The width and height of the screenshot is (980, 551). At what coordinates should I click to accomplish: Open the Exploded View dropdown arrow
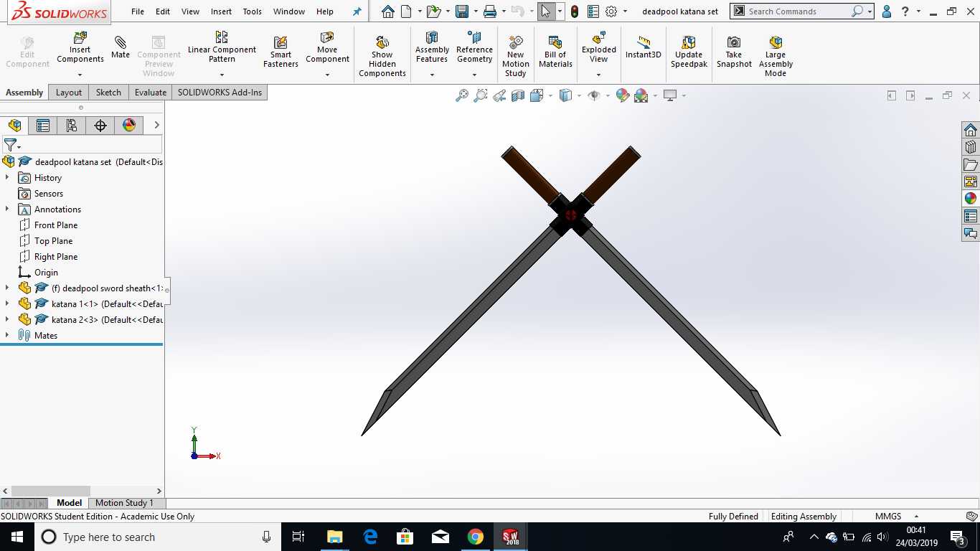[599, 75]
